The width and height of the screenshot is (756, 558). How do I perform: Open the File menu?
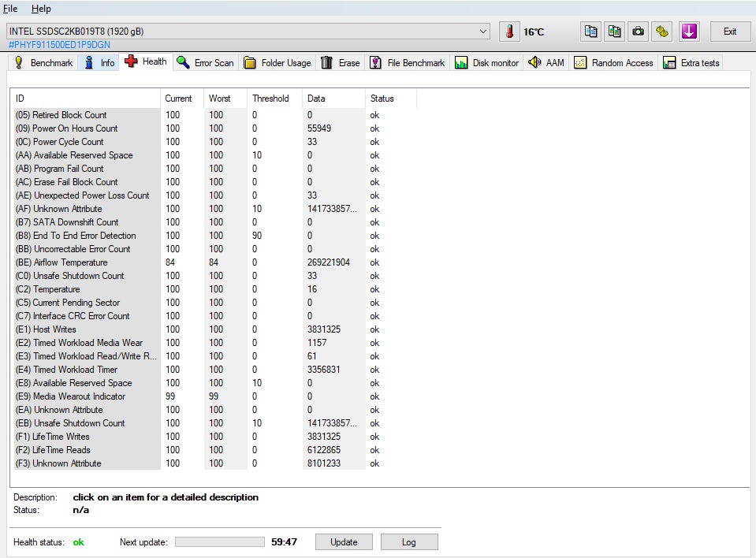click(10, 9)
